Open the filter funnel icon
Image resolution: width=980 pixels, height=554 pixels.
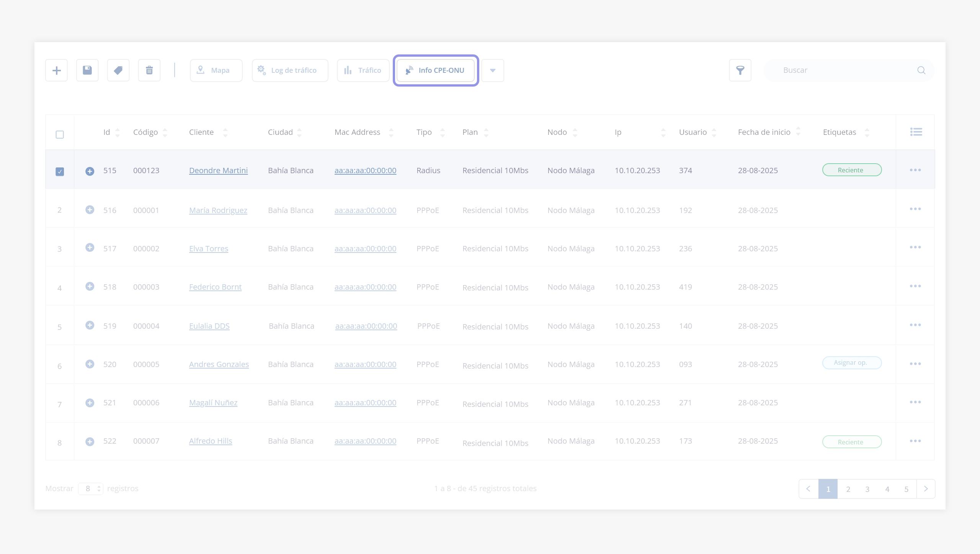click(740, 70)
